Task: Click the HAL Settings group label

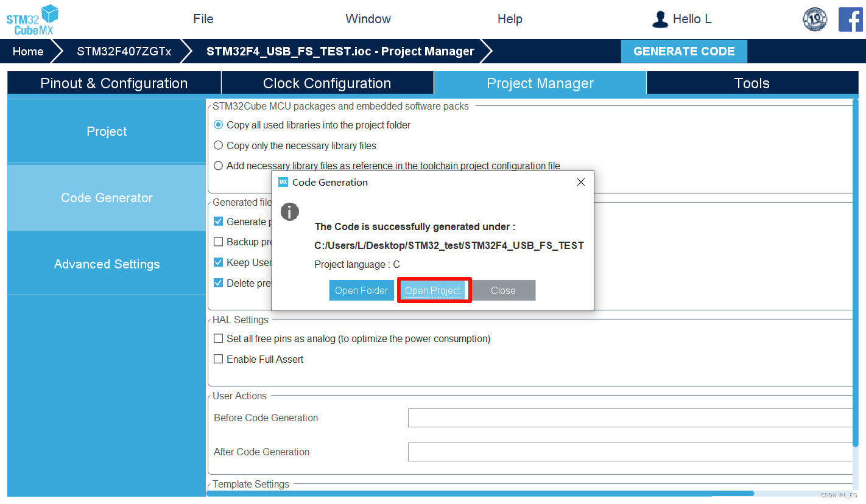Action: tap(241, 320)
